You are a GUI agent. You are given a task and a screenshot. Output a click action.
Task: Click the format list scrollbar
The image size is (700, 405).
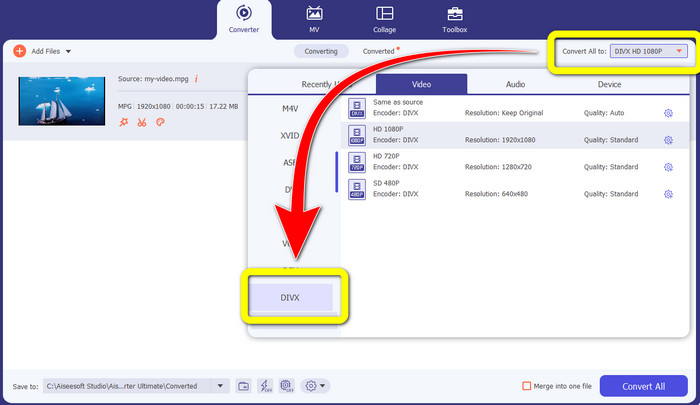pos(337,172)
